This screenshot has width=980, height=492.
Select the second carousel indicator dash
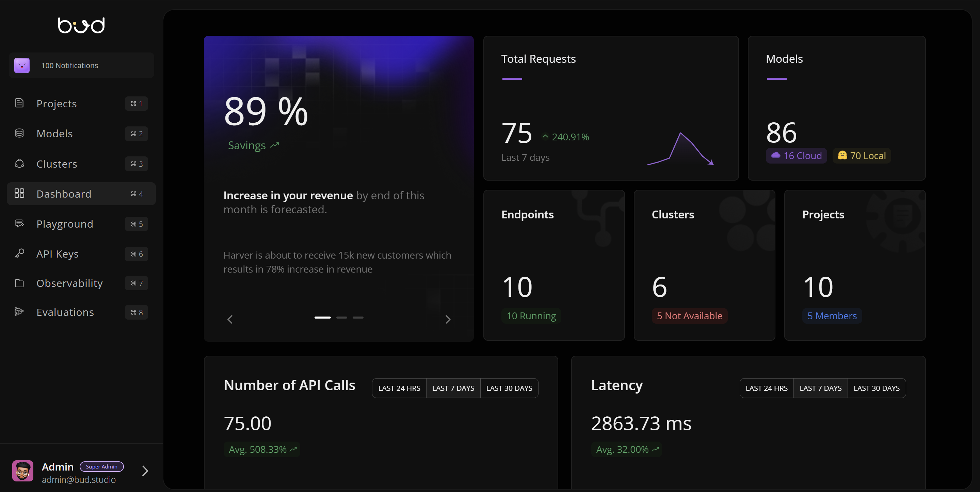click(x=342, y=317)
